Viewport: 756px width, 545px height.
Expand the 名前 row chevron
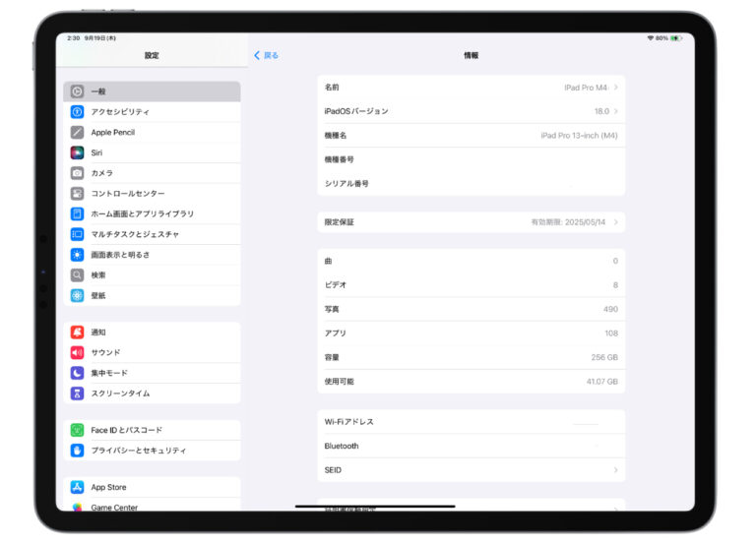pos(616,88)
